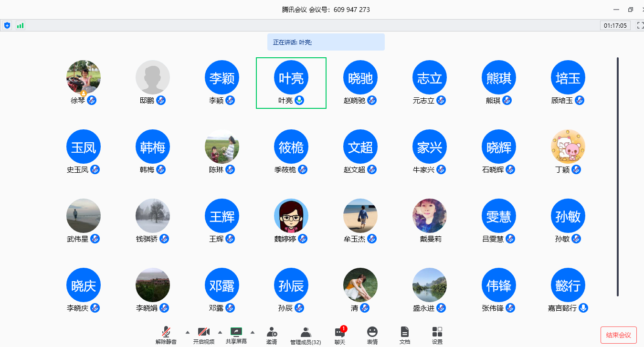The height and width of the screenshot is (347, 644).
Task: Expand audio options arrow beside 解除静音
Action: [x=187, y=332]
